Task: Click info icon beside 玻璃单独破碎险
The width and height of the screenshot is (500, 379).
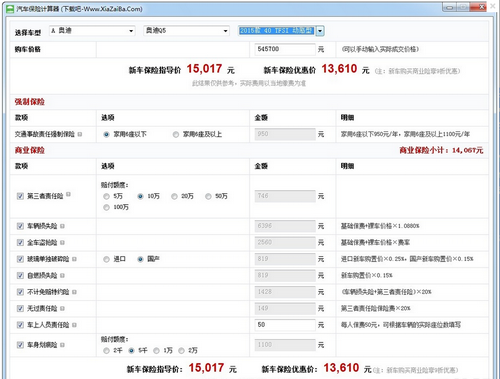Action: pos(74,259)
